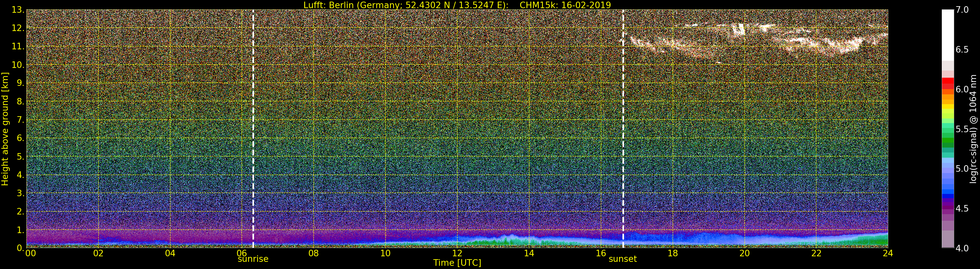Click the '04' time axis tick label

click(170, 253)
